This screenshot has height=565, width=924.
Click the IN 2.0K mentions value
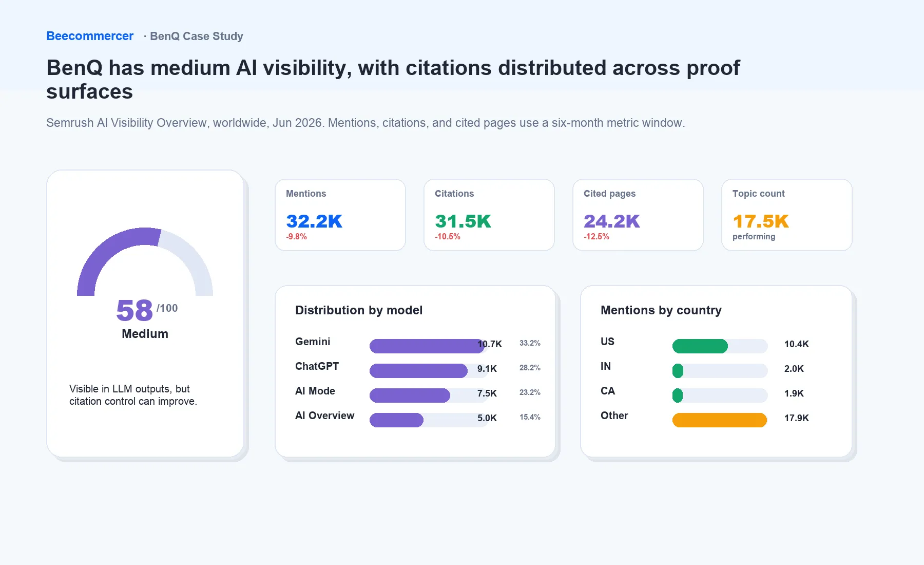(x=794, y=369)
